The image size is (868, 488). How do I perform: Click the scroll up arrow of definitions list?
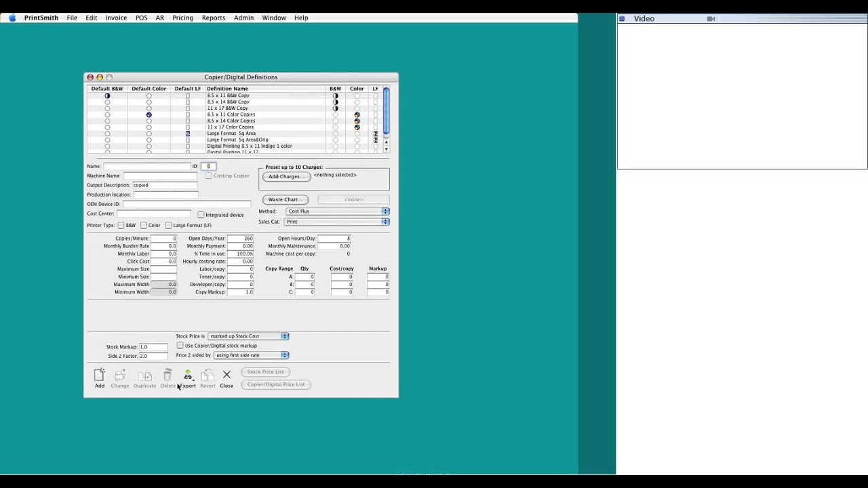point(387,142)
